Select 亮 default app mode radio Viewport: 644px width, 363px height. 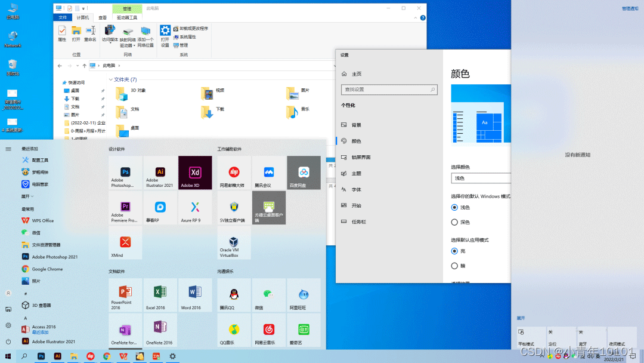(454, 251)
